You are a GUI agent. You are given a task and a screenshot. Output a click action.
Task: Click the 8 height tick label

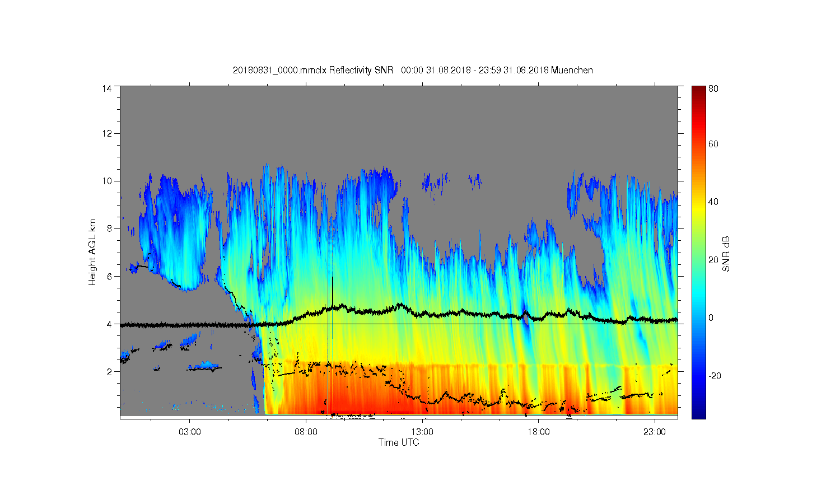pyautogui.click(x=109, y=228)
